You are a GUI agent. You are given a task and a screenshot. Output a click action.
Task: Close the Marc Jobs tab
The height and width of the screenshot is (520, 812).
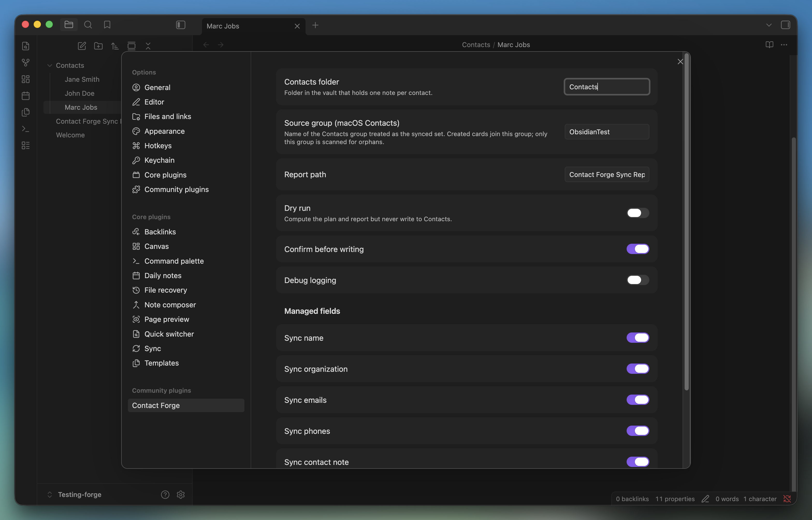pos(297,26)
